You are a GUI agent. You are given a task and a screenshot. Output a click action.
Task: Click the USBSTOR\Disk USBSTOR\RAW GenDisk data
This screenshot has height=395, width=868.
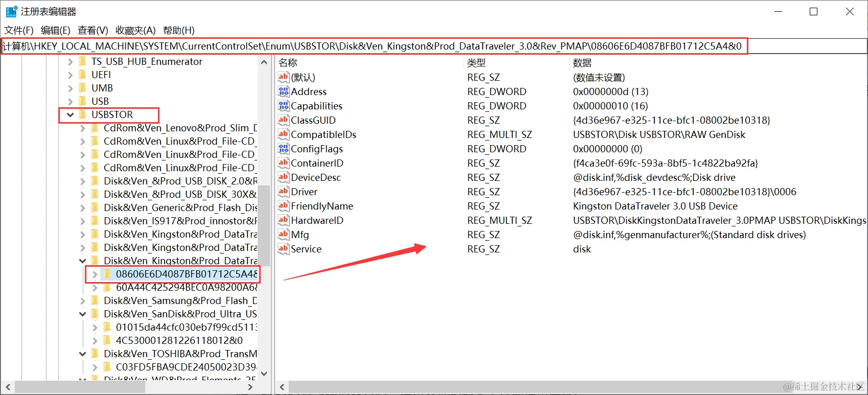click(x=659, y=134)
